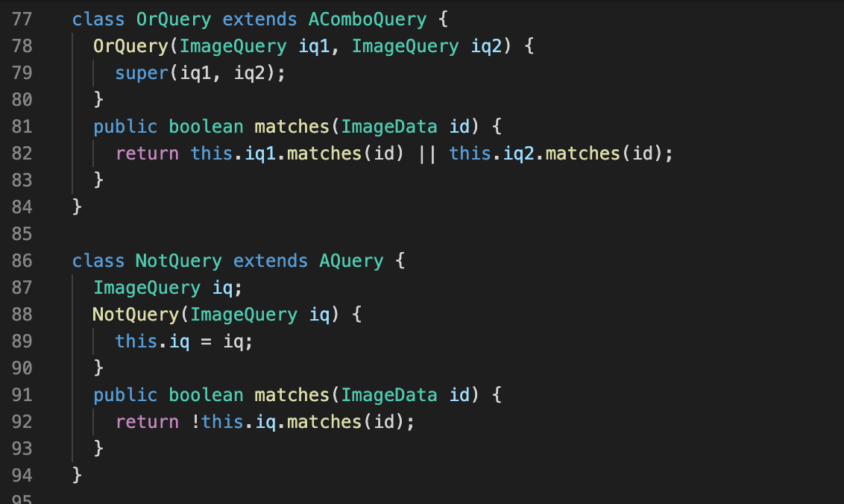Select the class name NotQuery on line 86

pos(179,260)
